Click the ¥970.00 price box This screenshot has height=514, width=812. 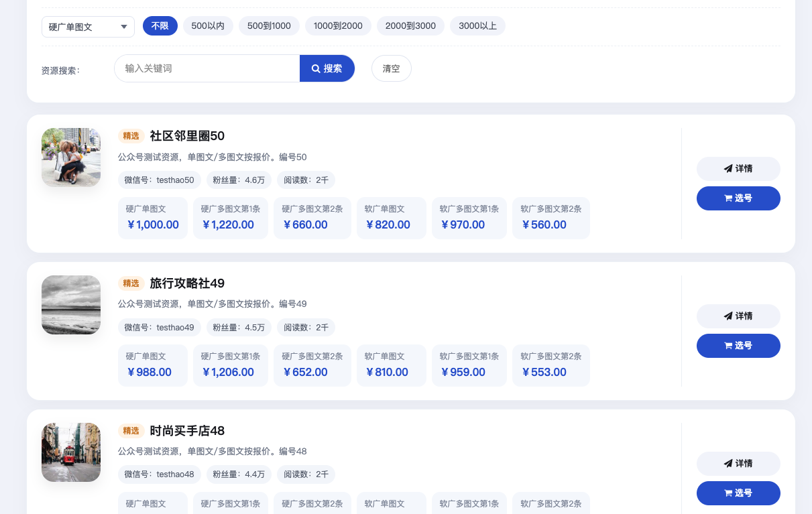(469, 218)
